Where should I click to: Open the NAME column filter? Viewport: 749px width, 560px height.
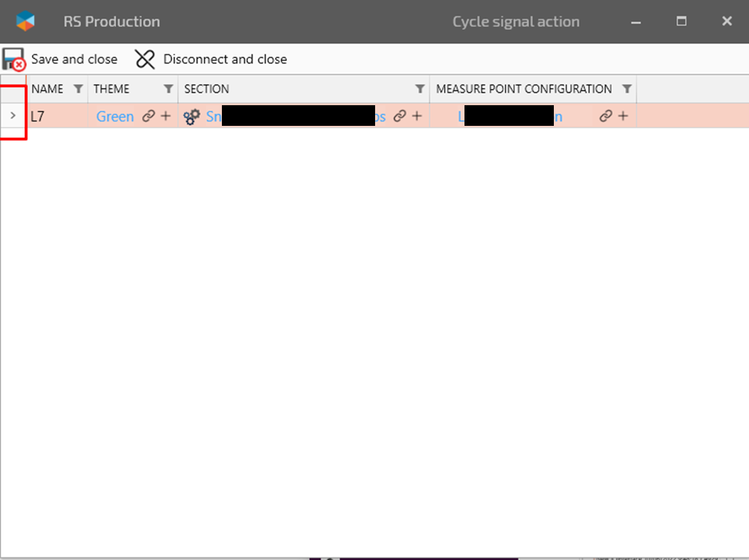pyautogui.click(x=78, y=89)
